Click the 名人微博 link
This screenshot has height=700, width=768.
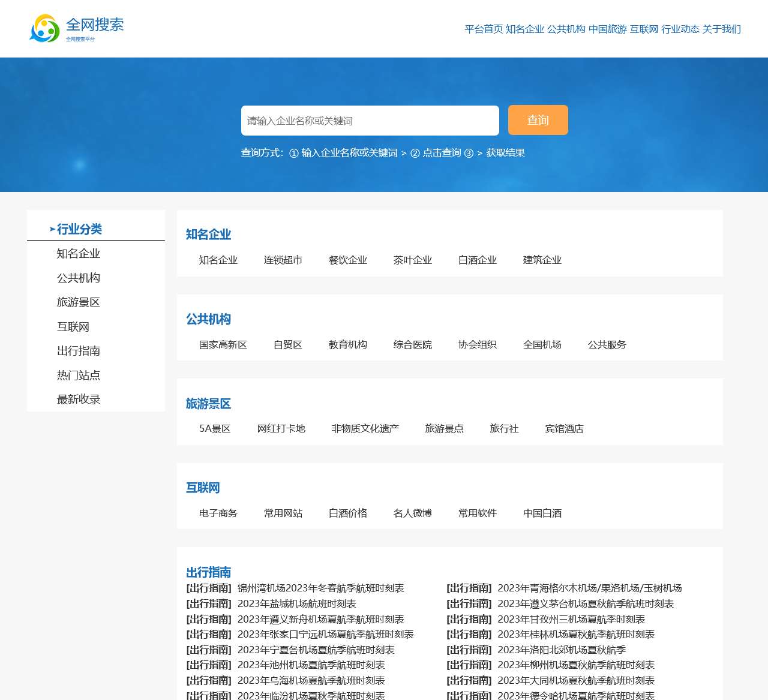[x=412, y=513]
